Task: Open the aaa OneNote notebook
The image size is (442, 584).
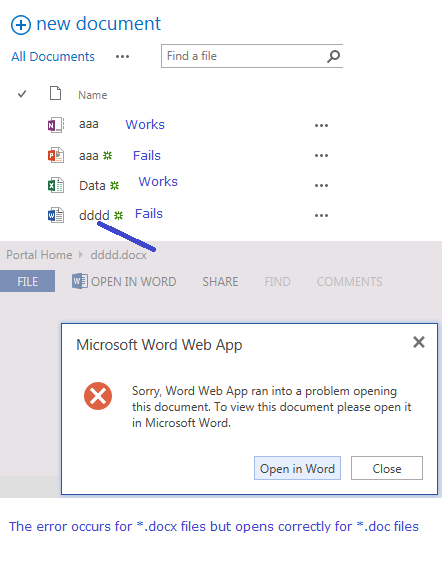Action: 89,124
